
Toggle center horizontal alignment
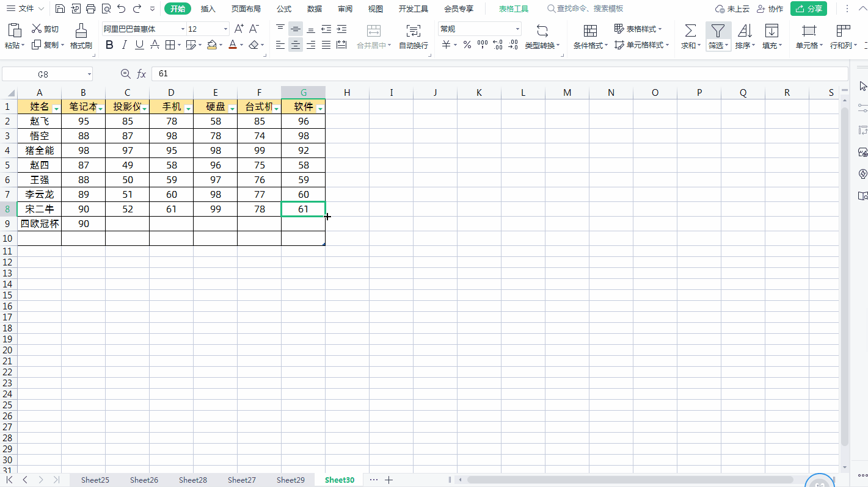click(x=296, y=45)
